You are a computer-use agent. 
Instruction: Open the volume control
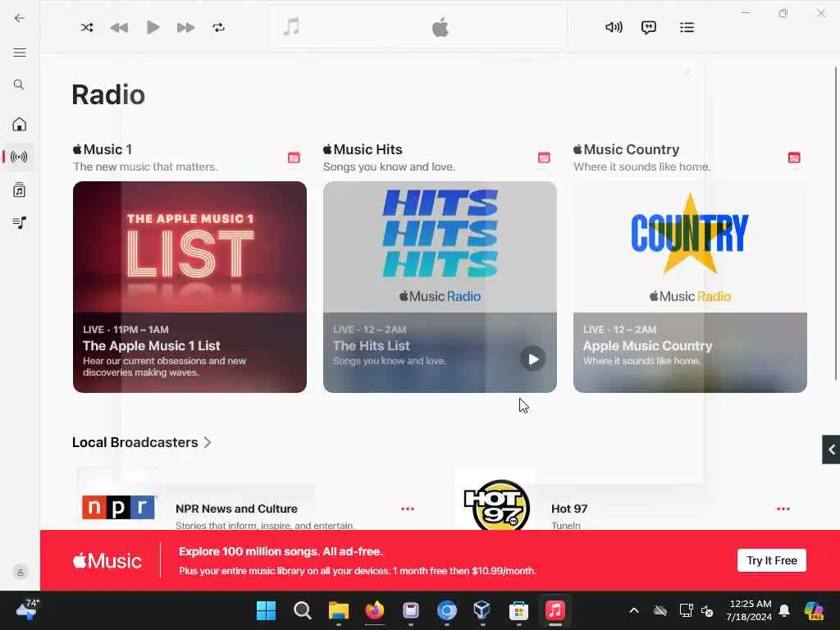tap(614, 27)
